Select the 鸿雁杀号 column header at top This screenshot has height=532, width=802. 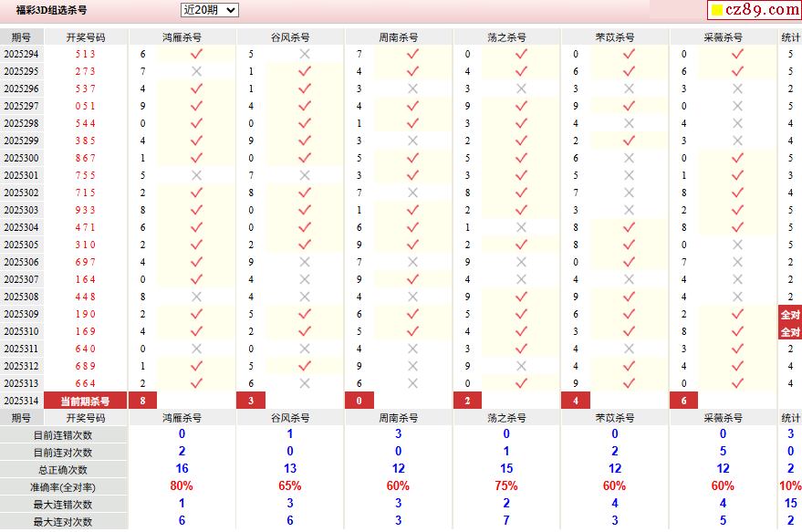coord(182,37)
